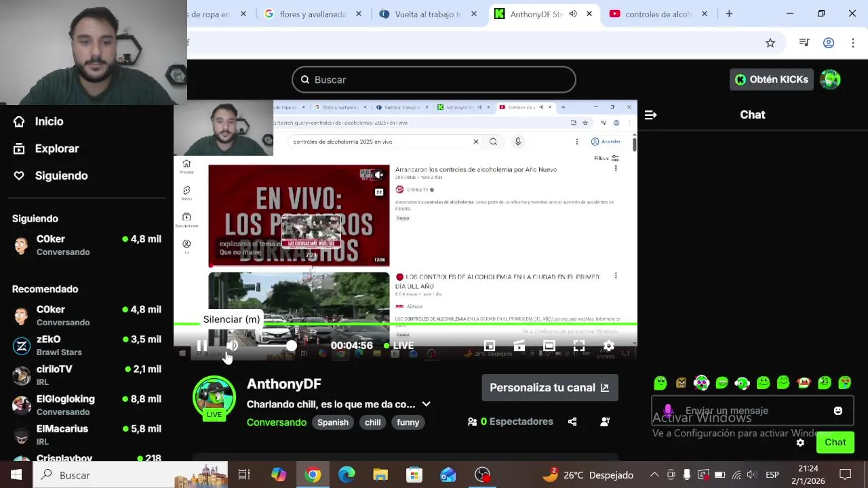Click the taskbar Buscar search box
Screen dimensions: 868x488
click(x=130, y=475)
